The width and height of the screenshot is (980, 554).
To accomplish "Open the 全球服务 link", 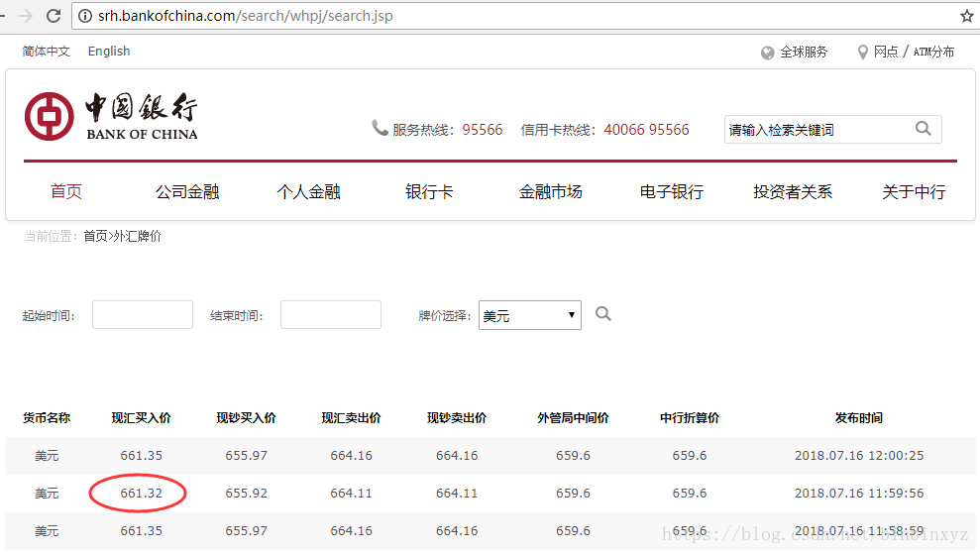I will [x=804, y=52].
